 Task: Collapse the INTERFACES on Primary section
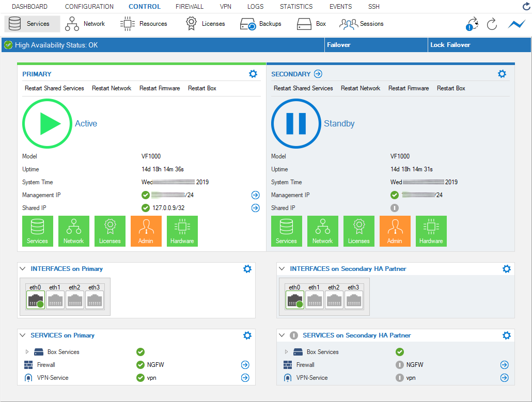[22, 269]
